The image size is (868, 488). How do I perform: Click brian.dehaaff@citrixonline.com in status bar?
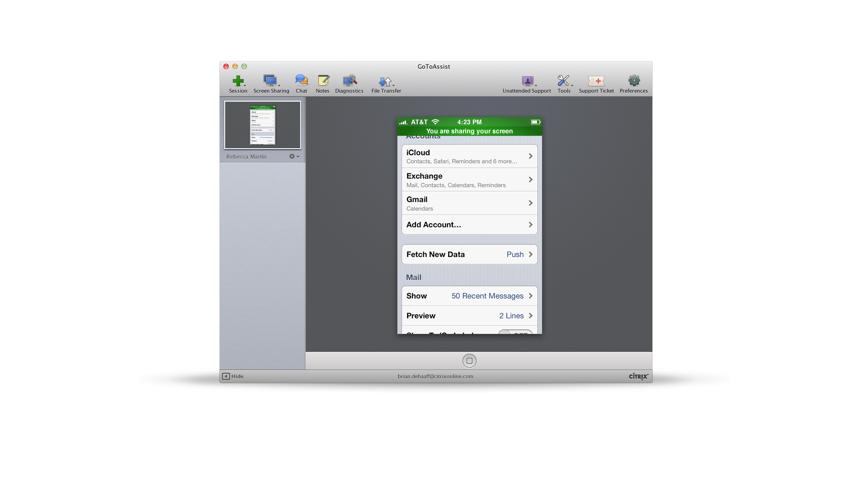pyautogui.click(x=435, y=376)
